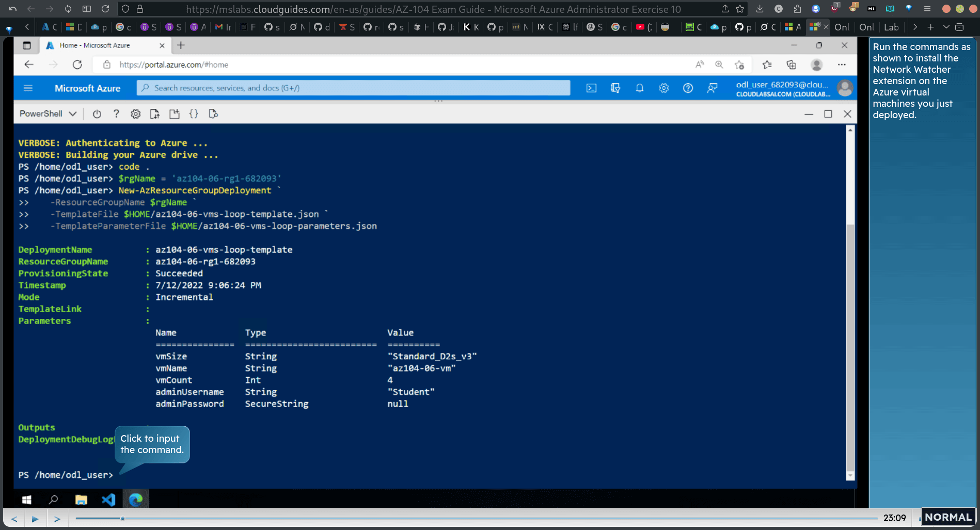Click 'az104-06-vms-loop-template' deployment name value
The image size is (980, 530).
pyautogui.click(x=224, y=250)
